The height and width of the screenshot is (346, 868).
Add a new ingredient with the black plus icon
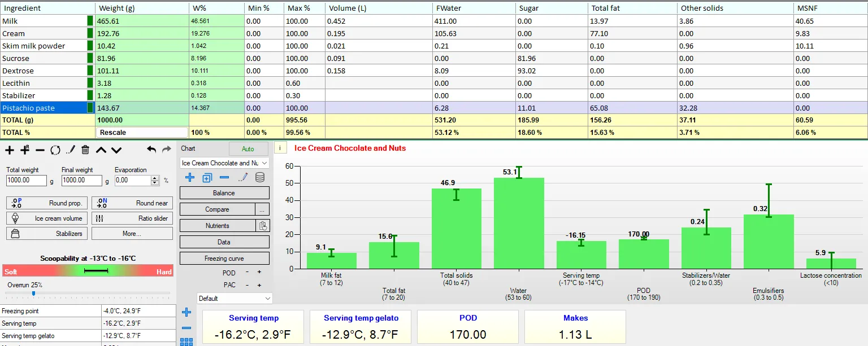point(10,150)
